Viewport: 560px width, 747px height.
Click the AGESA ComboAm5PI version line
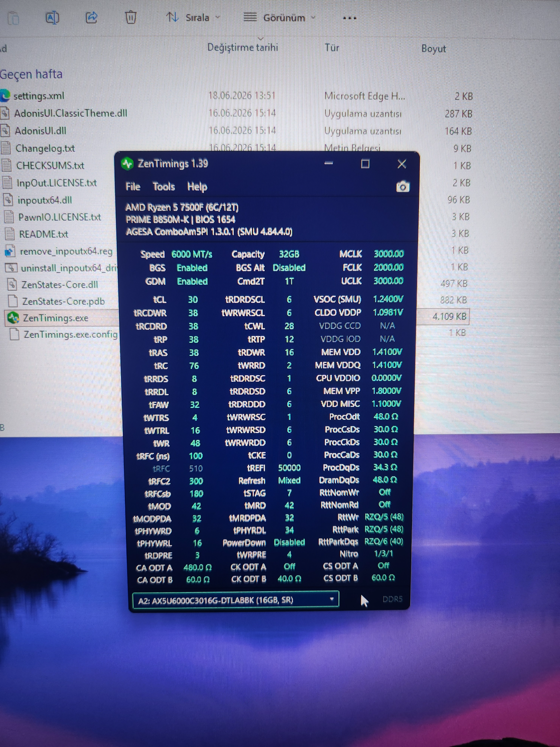click(209, 231)
